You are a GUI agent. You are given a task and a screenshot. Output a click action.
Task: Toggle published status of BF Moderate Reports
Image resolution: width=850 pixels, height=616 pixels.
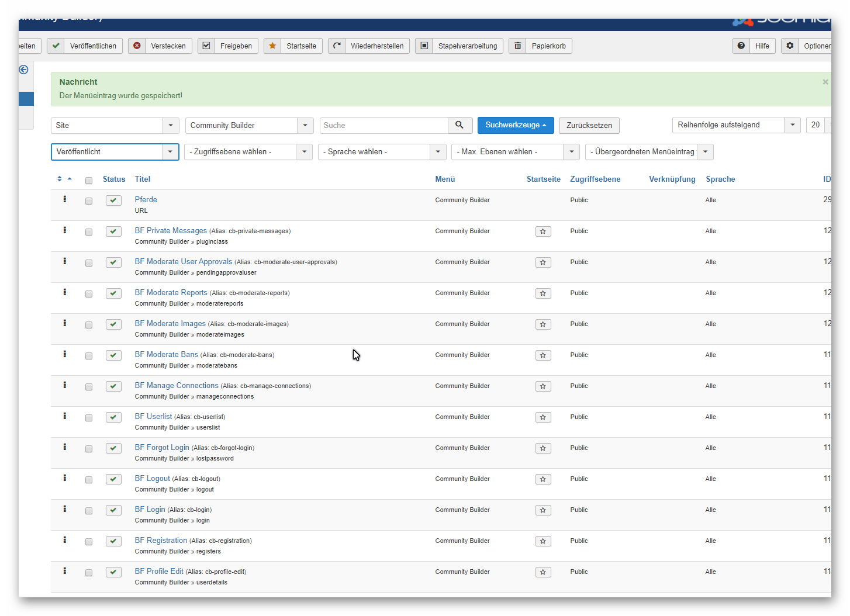pyautogui.click(x=113, y=293)
